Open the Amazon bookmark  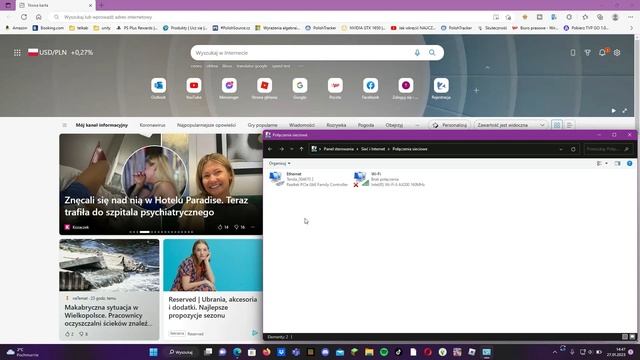(16, 28)
